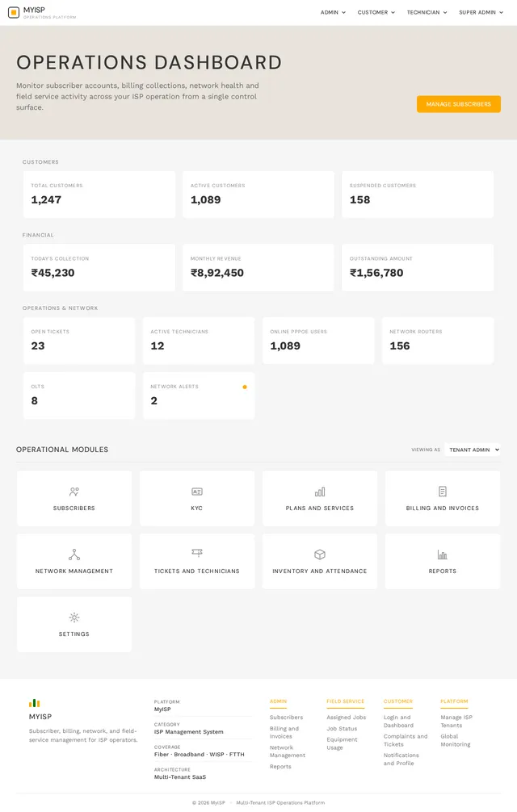Click the Fiber Broadband WISP FTTH coverage text
Viewport: 517px width, 812px height.
[199, 755]
